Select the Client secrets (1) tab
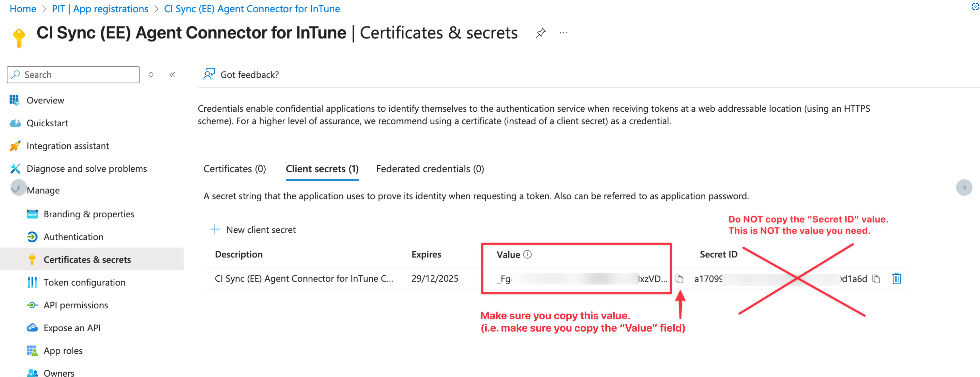 coord(322,169)
